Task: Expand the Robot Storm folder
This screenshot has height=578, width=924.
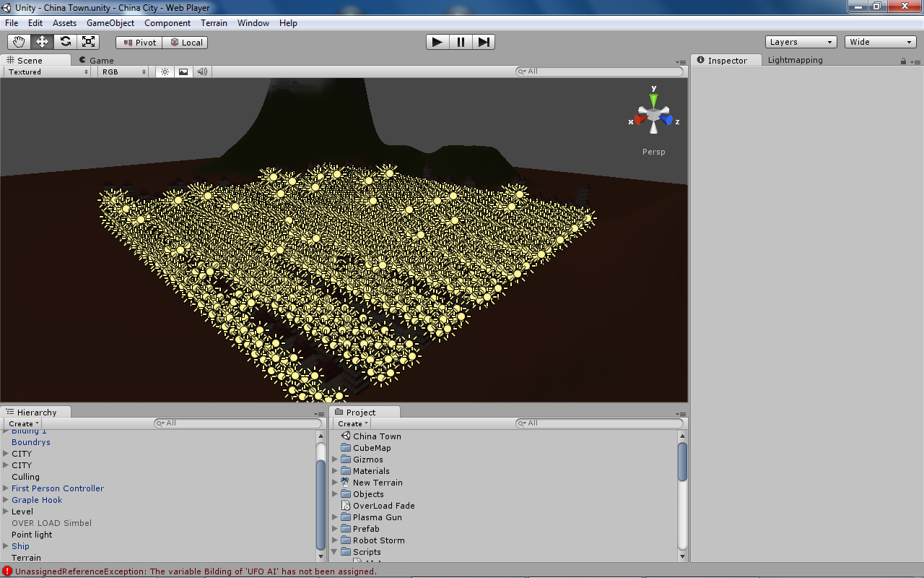Action: point(335,540)
